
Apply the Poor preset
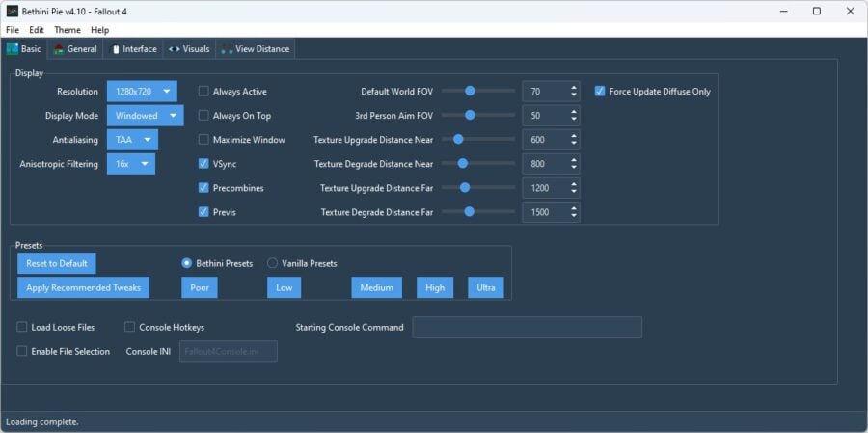pos(200,288)
